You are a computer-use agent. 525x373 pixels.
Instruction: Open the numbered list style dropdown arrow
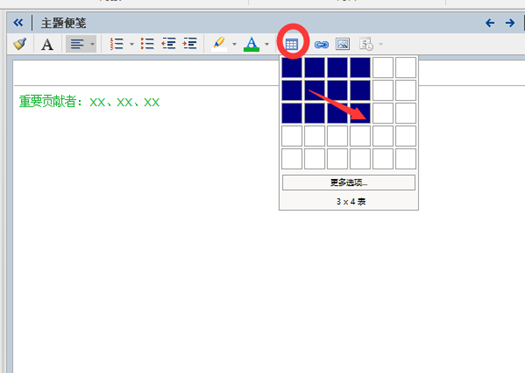point(132,44)
